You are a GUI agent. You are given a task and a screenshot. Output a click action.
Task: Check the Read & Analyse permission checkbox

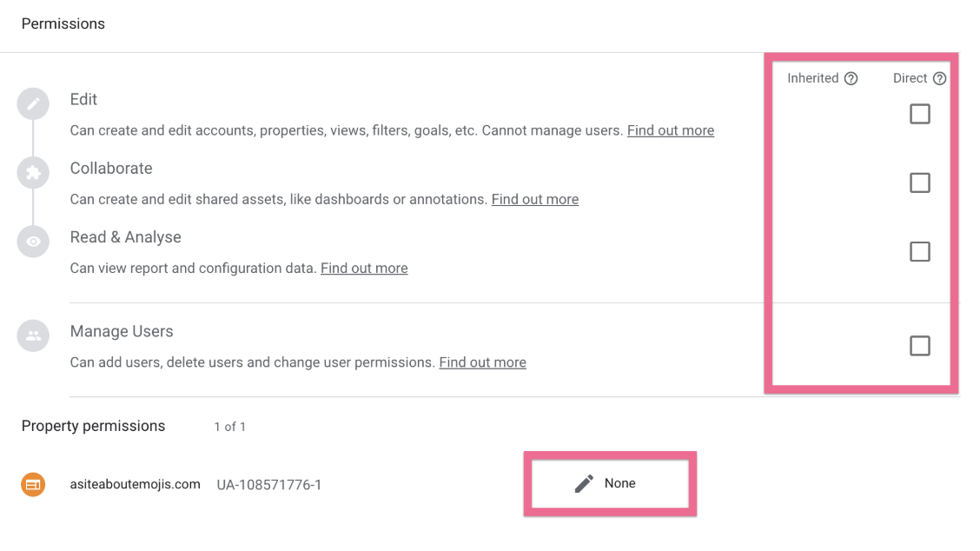click(919, 251)
